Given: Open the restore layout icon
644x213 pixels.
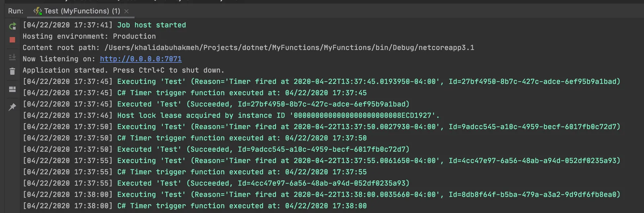Looking at the screenshot, I should (x=12, y=89).
